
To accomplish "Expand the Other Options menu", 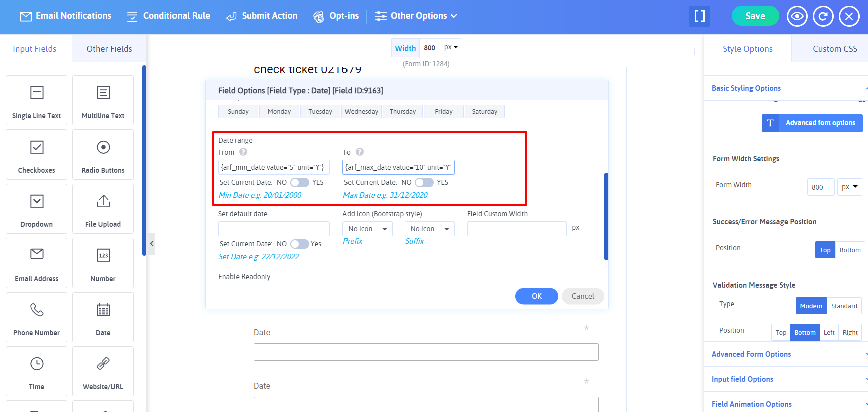I will pos(416,16).
